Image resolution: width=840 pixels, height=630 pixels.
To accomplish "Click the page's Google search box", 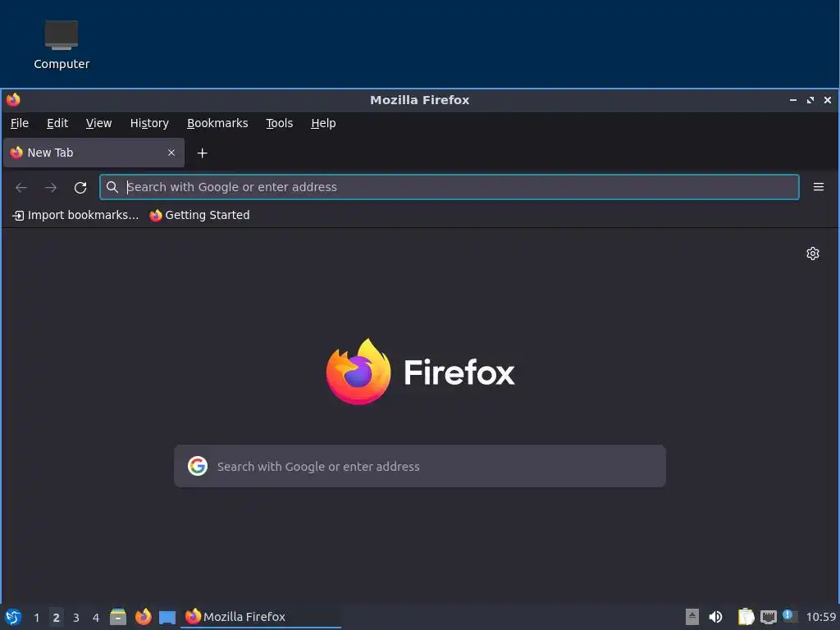I will [x=420, y=466].
